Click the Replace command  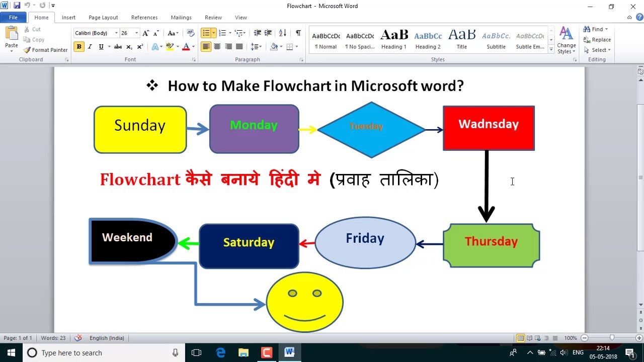(x=597, y=40)
